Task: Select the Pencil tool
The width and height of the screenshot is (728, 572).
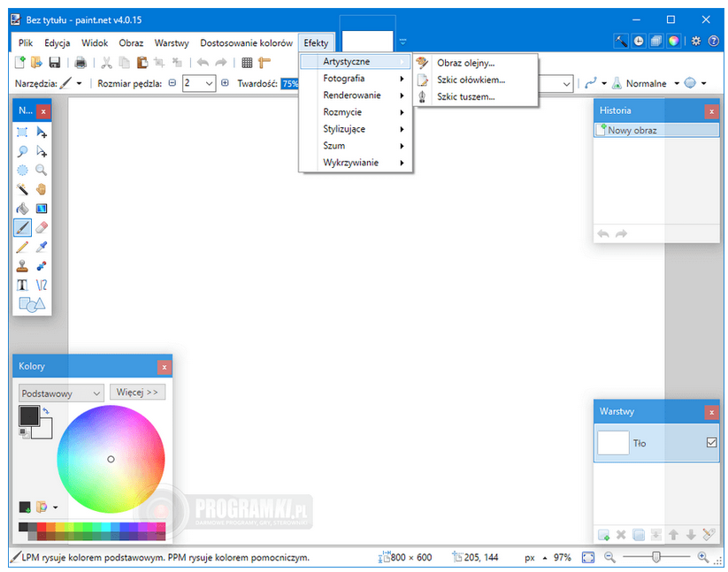Action: tap(22, 247)
